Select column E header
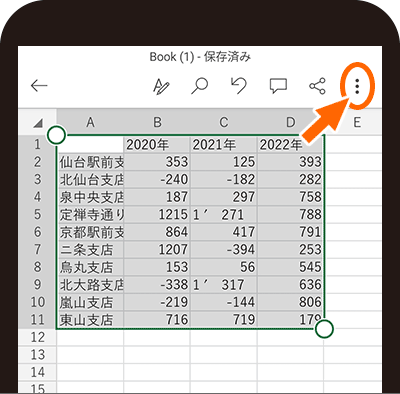 357,122
